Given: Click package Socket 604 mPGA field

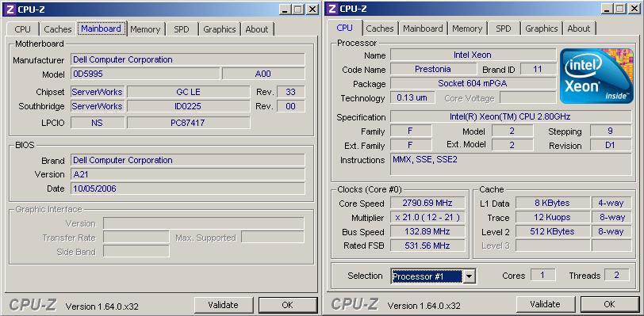Looking at the screenshot, I should click(473, 83).
